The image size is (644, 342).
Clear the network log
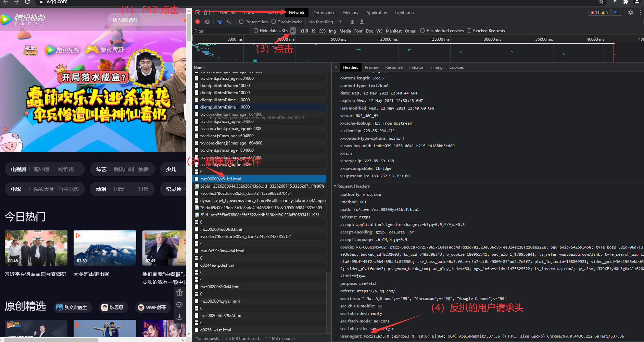207,22
